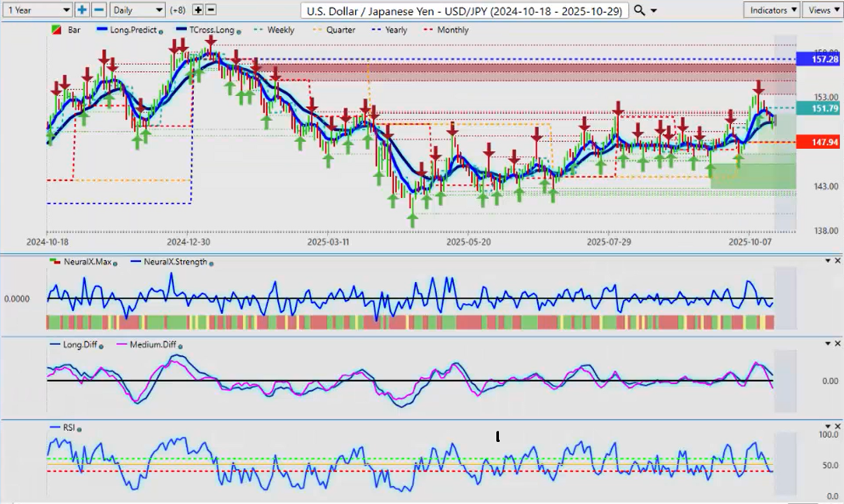Click the Bar legend color swatch

[57, 30]
